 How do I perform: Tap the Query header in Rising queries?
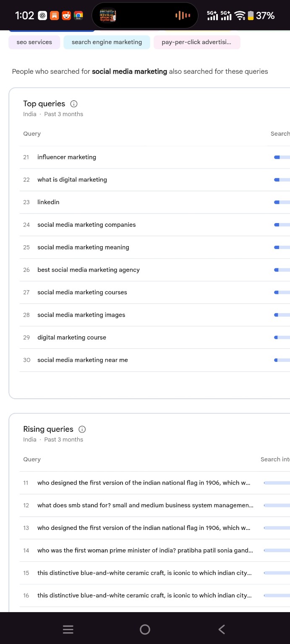32,460
